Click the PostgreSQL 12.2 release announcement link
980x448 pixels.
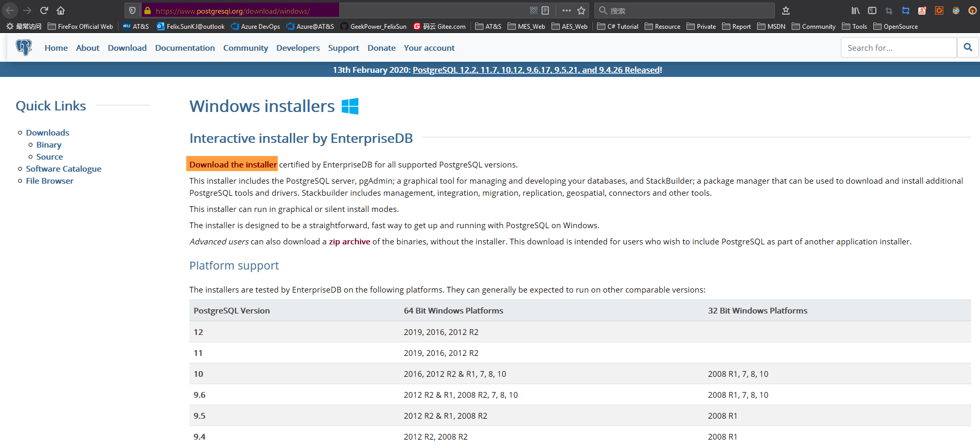click(536, 70)
